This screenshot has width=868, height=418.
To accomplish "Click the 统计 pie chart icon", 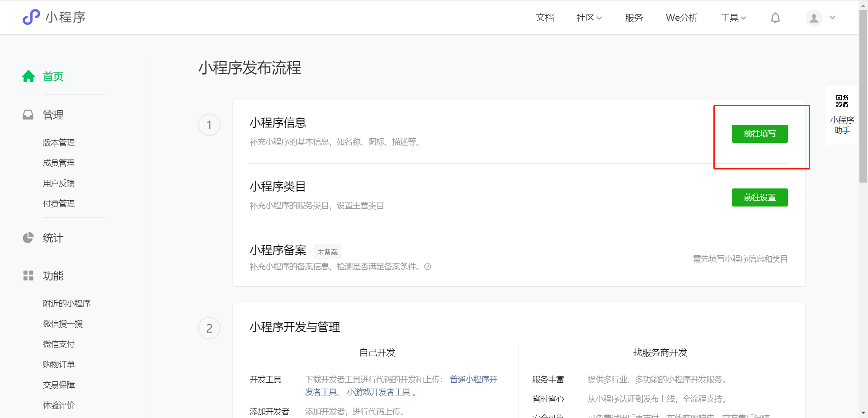I will (x=28, y=238).
